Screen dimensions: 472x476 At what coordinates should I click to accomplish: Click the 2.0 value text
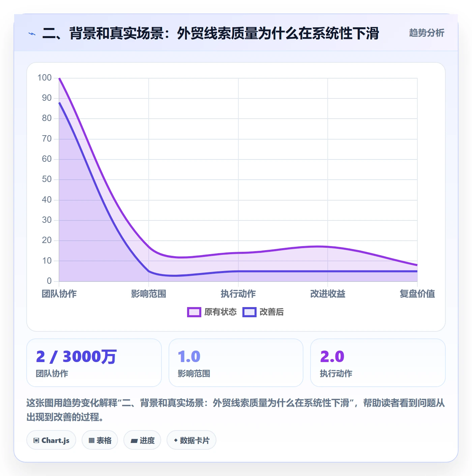pyautogui.click(x=332, y=357)
